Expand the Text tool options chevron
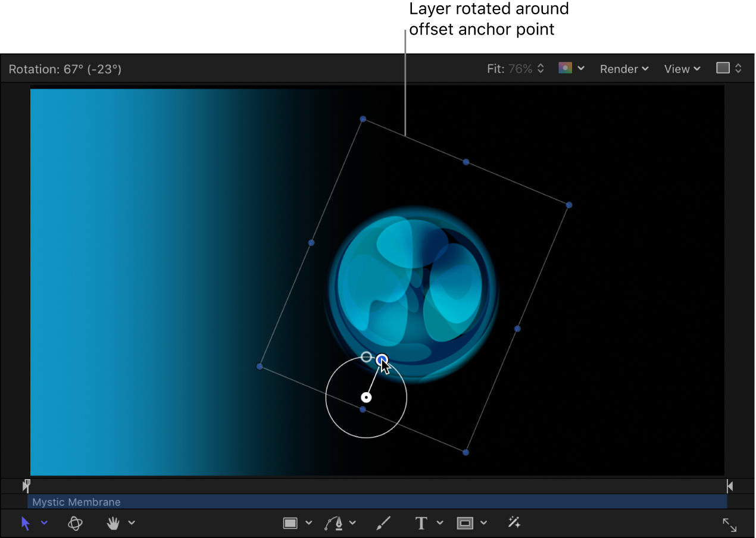 pos(439,523)
